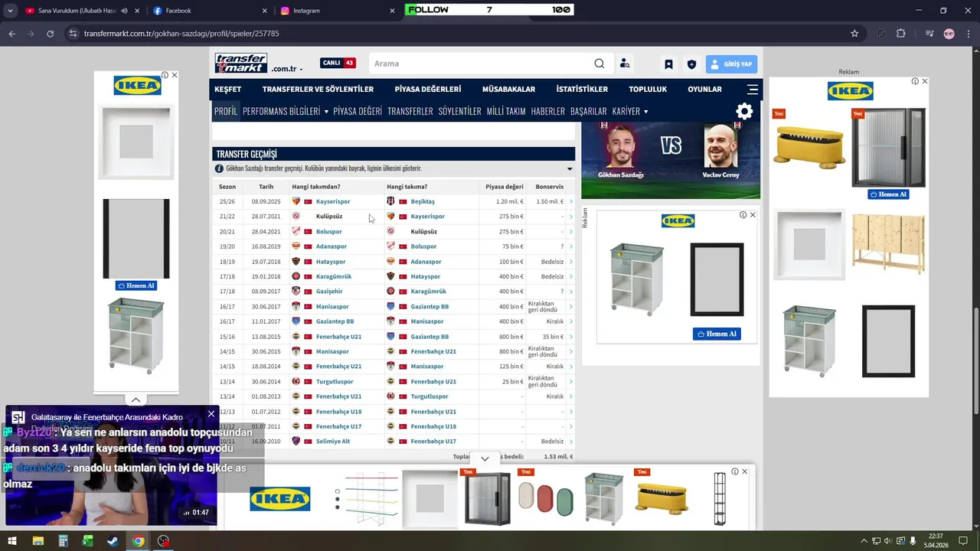Close the right sidebar IKEA ad
Screen dimensions: 980x551
(925, 81)
